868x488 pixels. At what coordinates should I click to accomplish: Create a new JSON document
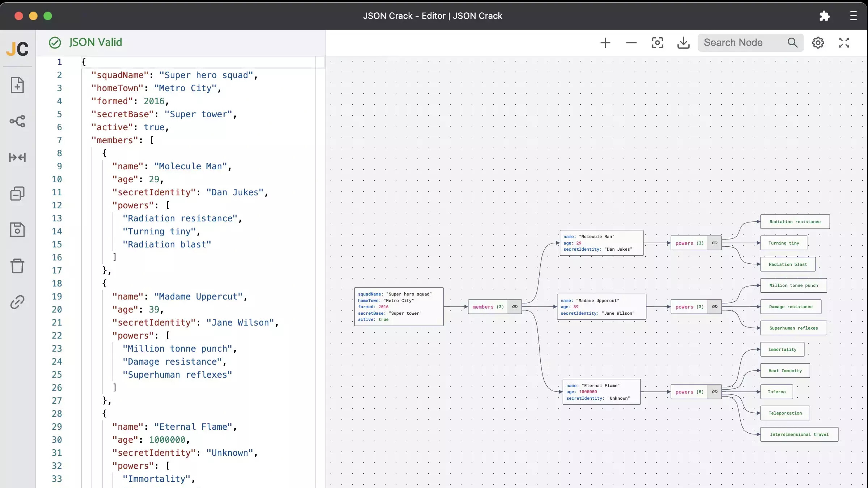(x=17, y=85)
